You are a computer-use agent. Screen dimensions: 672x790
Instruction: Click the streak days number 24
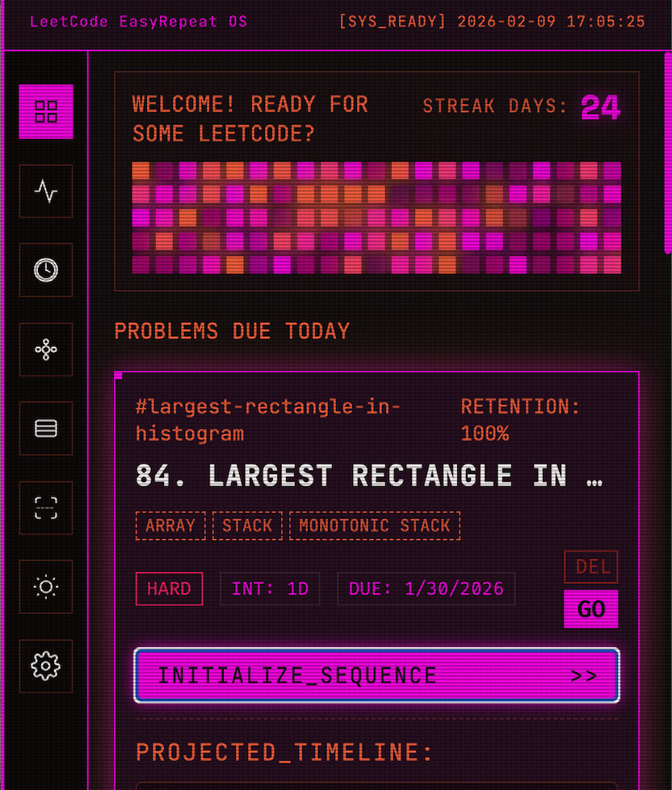[x=600, y=107]
